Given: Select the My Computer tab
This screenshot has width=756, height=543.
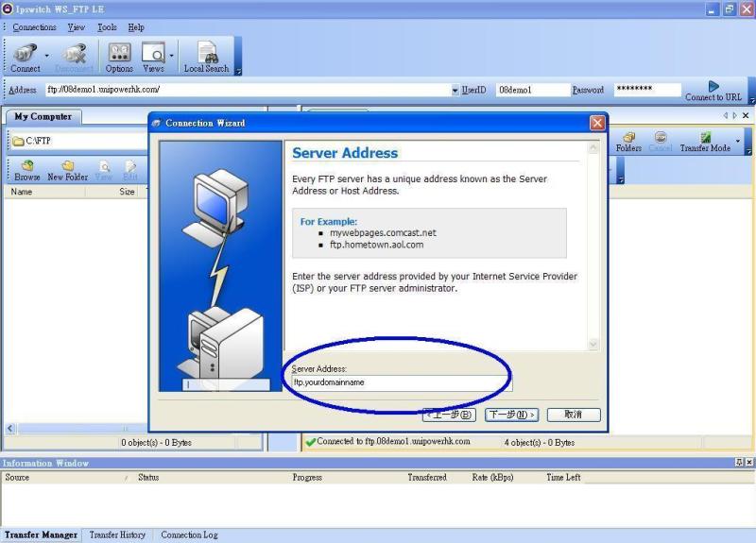Looking at the screenshot, I should (43, 116).
